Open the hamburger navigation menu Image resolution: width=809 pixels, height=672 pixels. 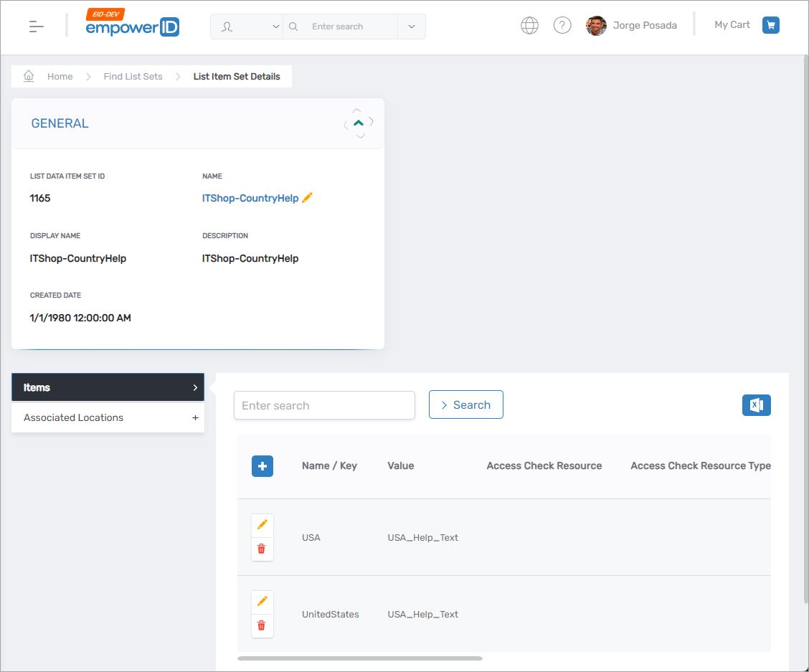click(36, 27)
